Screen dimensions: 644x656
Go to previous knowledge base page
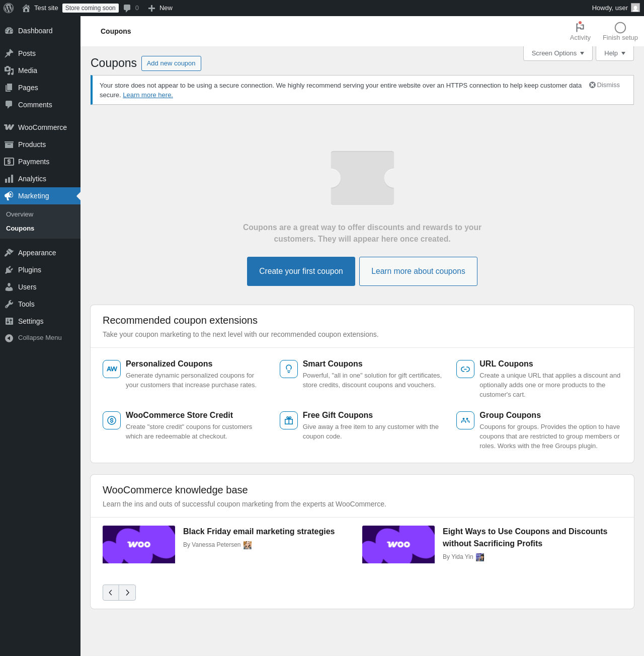point(111,593)
